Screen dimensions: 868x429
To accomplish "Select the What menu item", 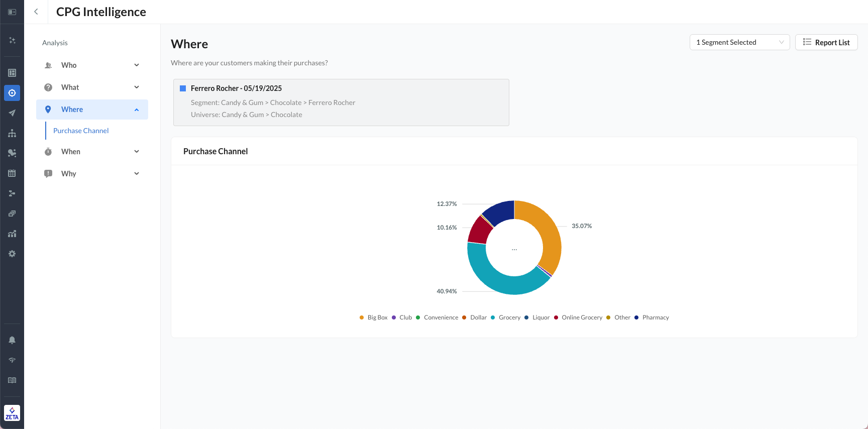I will coord(70,87).
